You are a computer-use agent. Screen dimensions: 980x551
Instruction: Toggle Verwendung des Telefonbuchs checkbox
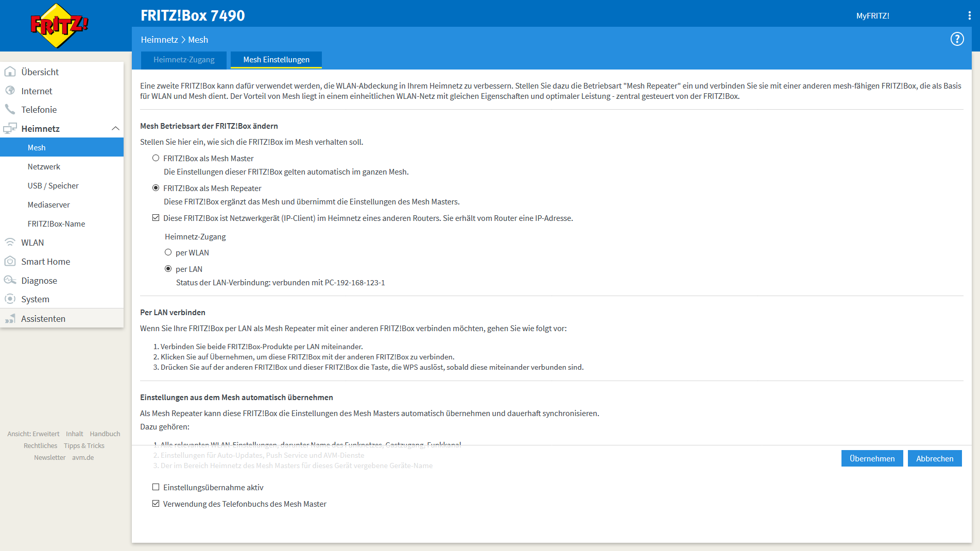(156, 504)
